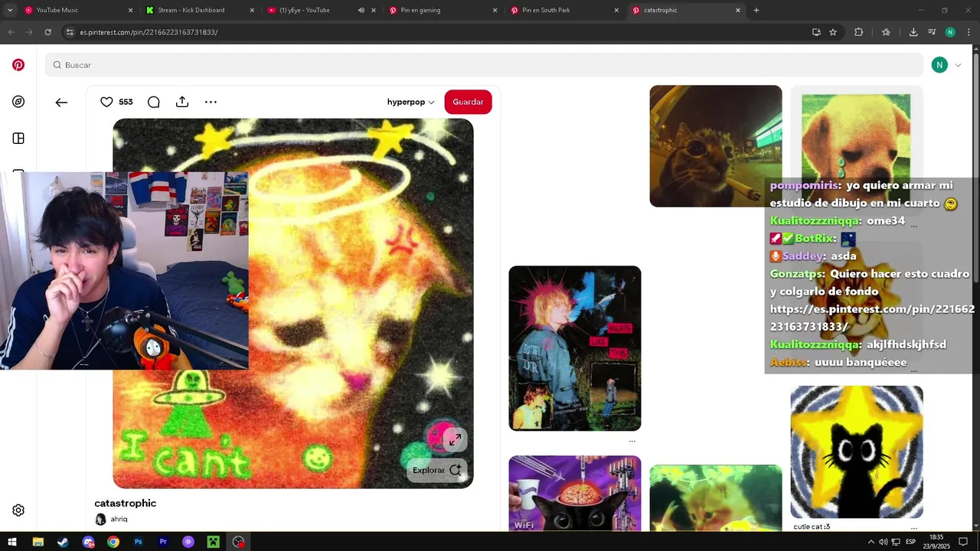Open the Pinterest home logo
The width and height of the screenshot is (980, 551).
18,65
